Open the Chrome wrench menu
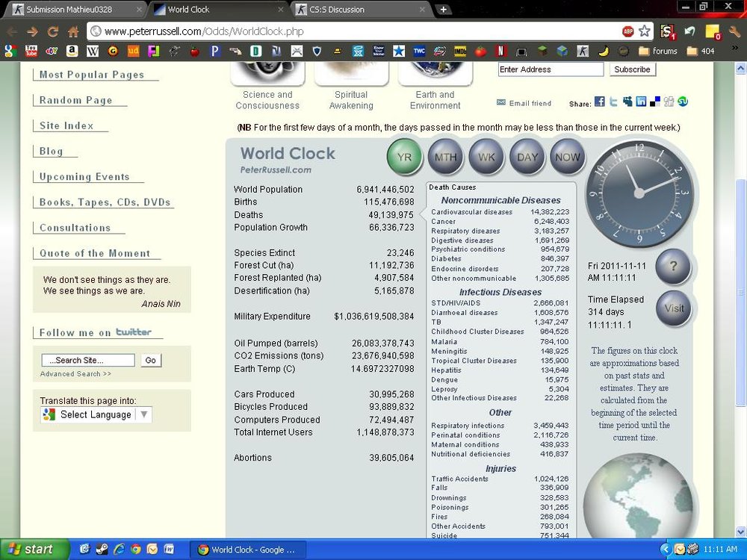The width and height of the screenshot is (747, 560). click(734, 31)
